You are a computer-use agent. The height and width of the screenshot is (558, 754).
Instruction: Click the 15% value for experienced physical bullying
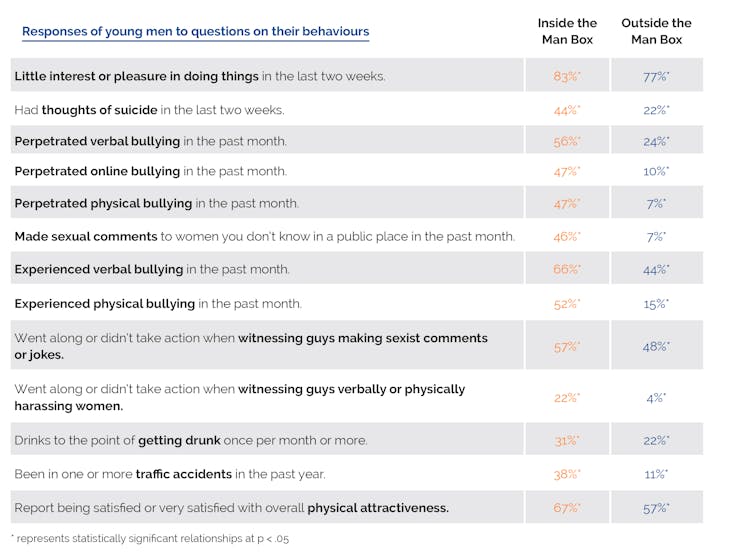(656, 303)
